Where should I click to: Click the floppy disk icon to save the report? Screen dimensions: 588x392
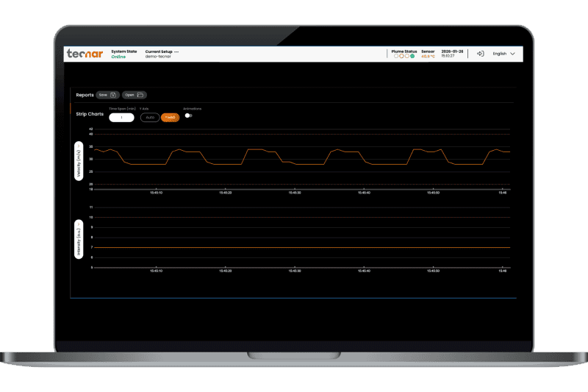113,95
